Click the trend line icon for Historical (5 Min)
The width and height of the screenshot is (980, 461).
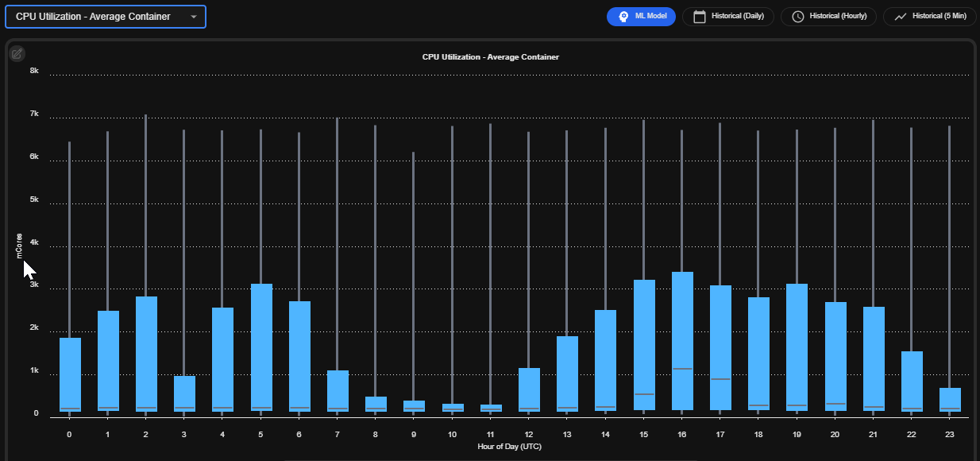tap(901, 17)
